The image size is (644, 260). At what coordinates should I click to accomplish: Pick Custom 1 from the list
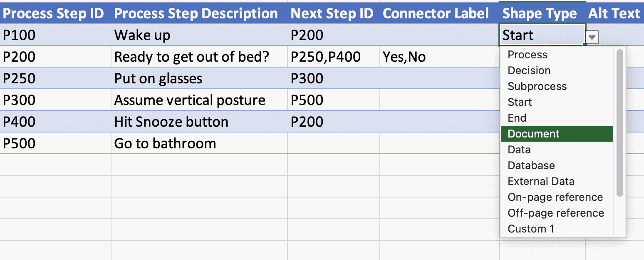click(x=531, y=229)
